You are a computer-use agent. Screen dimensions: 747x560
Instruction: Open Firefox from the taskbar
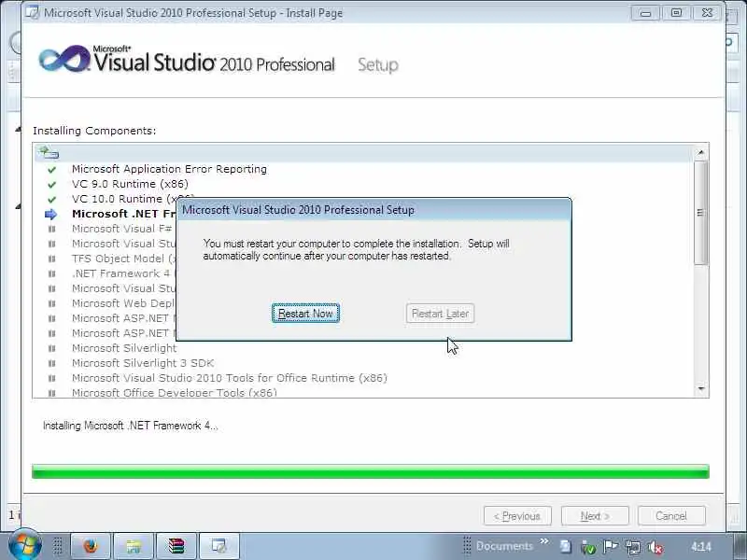pos(91,546)
